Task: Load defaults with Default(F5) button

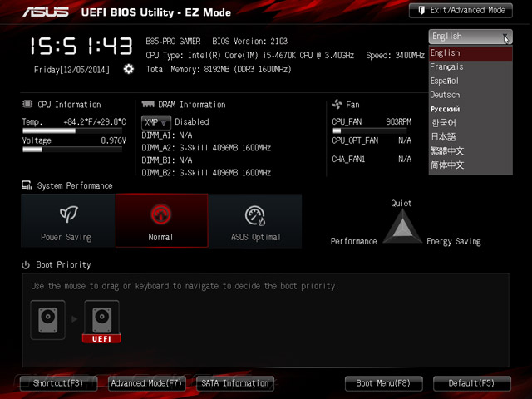Action: pos(472,383)
